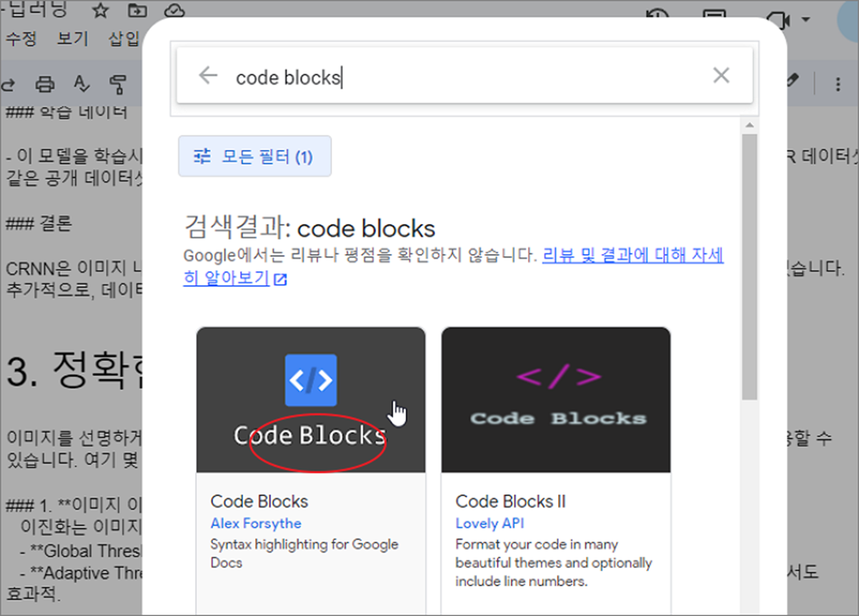
Task: Open 보기 menu in Docs
Action: click(73, 38)
